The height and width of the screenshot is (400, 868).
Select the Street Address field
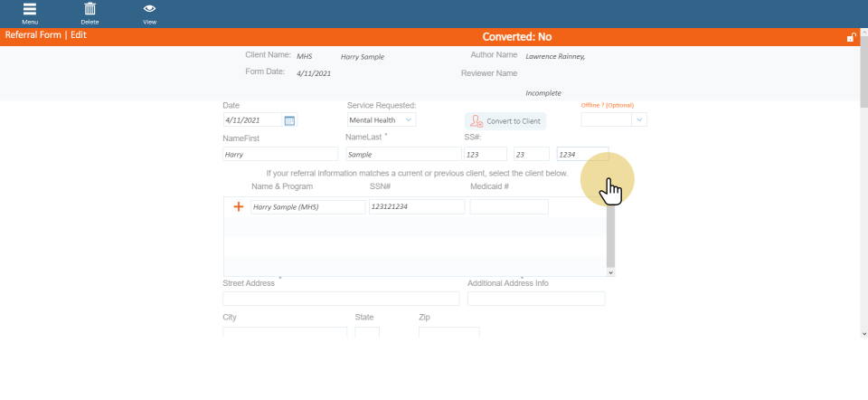tap(341, 299)
